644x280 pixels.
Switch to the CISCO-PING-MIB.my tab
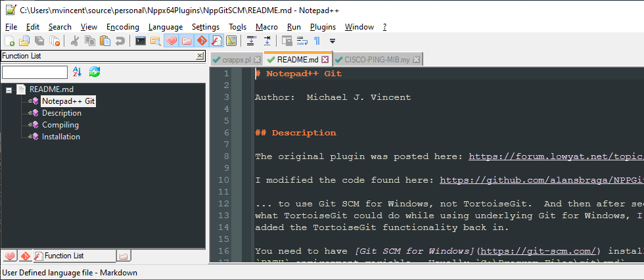pyautogui.click(x=377, y=60)
